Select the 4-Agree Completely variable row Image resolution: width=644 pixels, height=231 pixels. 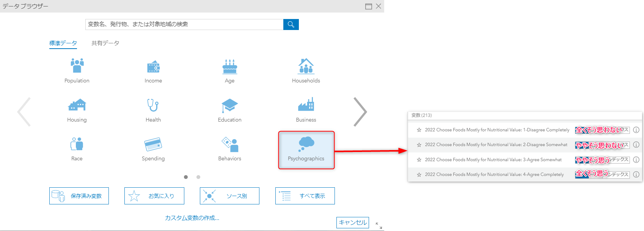525,175
